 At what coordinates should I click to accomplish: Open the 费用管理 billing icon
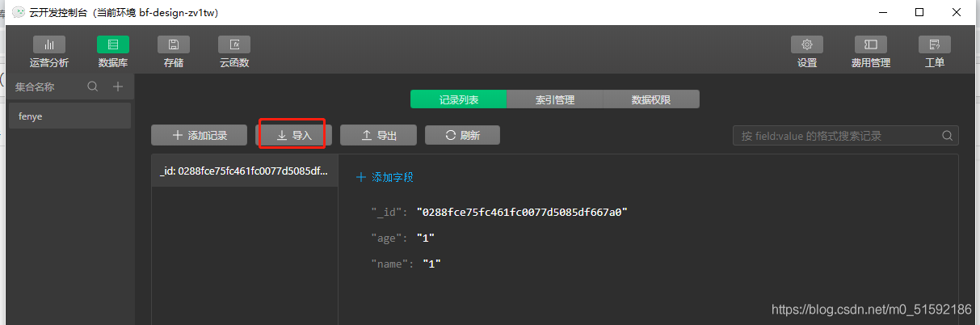tap(871, 44)
